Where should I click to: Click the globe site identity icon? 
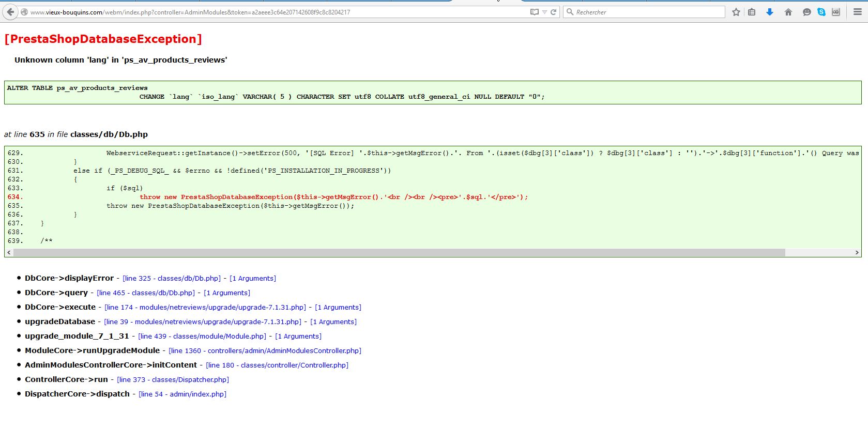click(24, 12)
